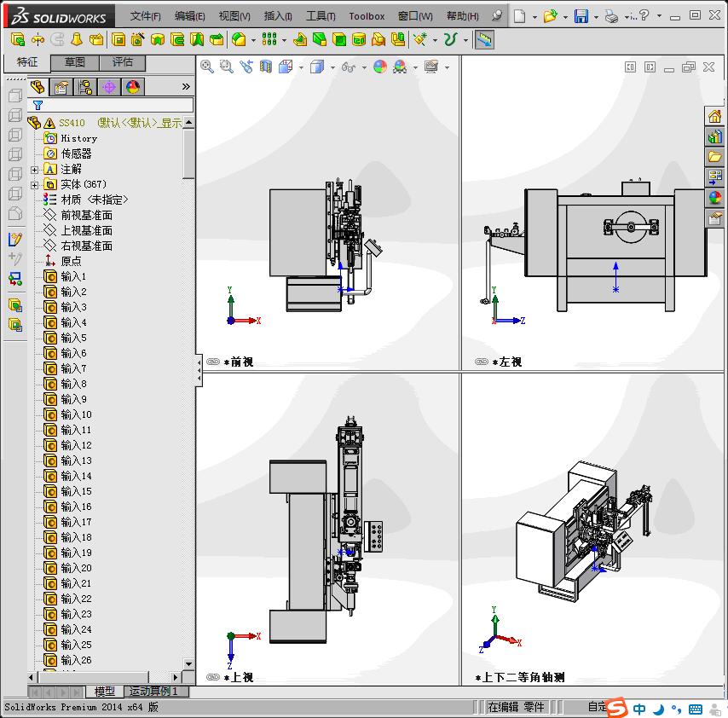The width and height of the screenshot is (728, 718).
Task: Select the Lofted Boss (bell-shaped) icon
Action: click(x=77, y=40)
